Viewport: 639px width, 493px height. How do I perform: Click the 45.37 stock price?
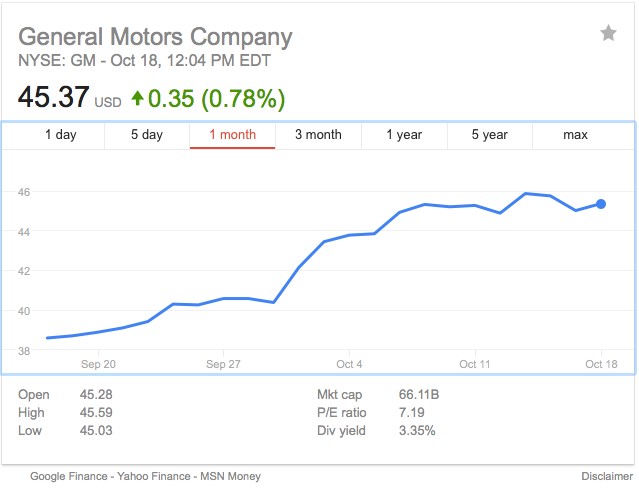(53, 99)
